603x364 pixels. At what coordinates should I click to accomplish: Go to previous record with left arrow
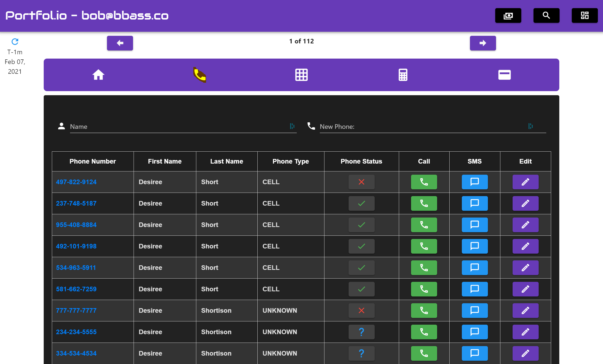(120, 43)
